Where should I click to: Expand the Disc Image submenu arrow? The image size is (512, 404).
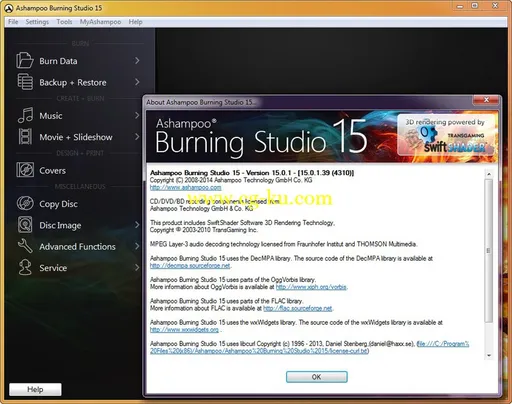pos(137,225)
